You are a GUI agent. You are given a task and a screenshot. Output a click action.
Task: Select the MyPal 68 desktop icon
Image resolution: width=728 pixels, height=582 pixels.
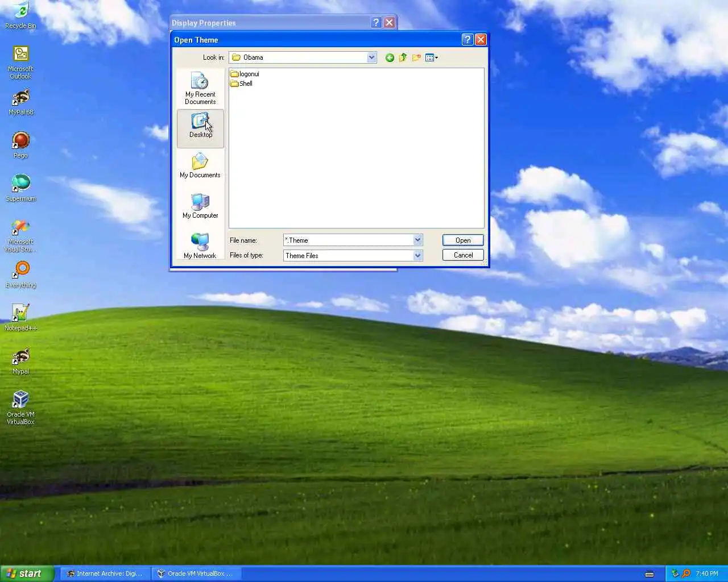[x=20, y=102]
